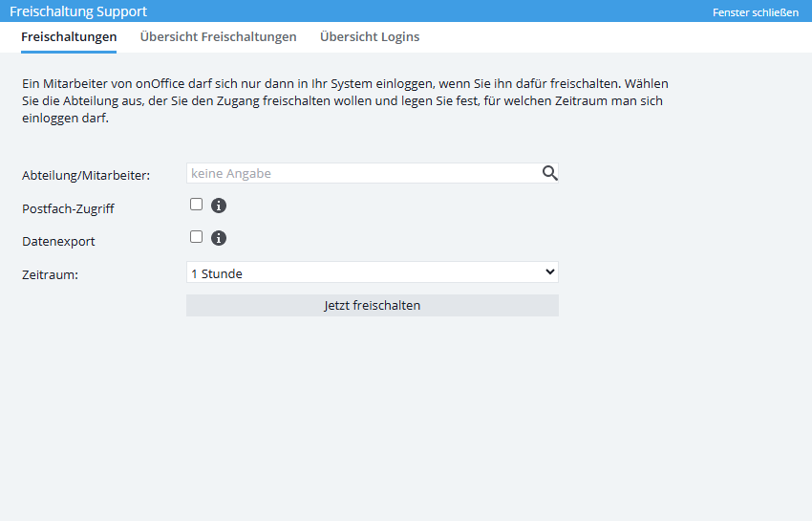Click the Fenster schließen link
The height and width of the screenshot is (521, 812).
click(x=755, y=12)
